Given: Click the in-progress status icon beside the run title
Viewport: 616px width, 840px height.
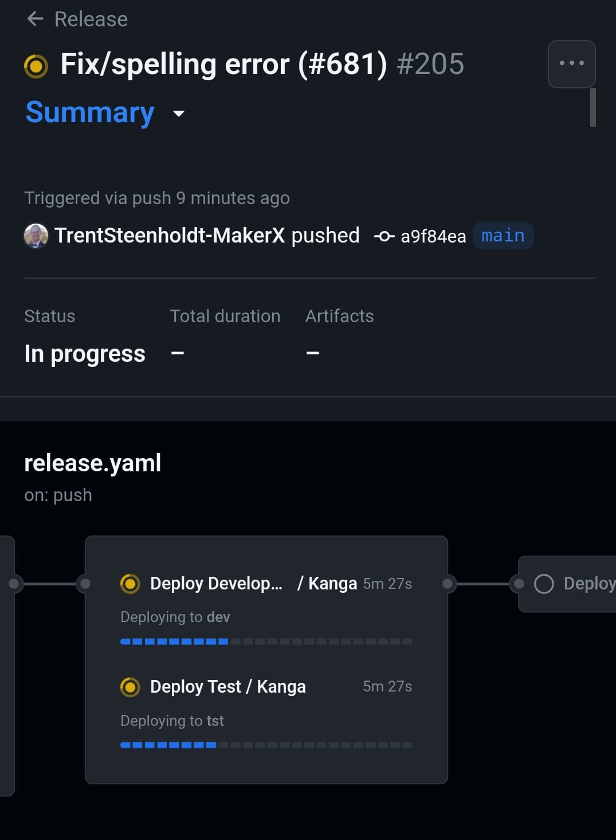Looking at the screenshot, I should [36, 65].
